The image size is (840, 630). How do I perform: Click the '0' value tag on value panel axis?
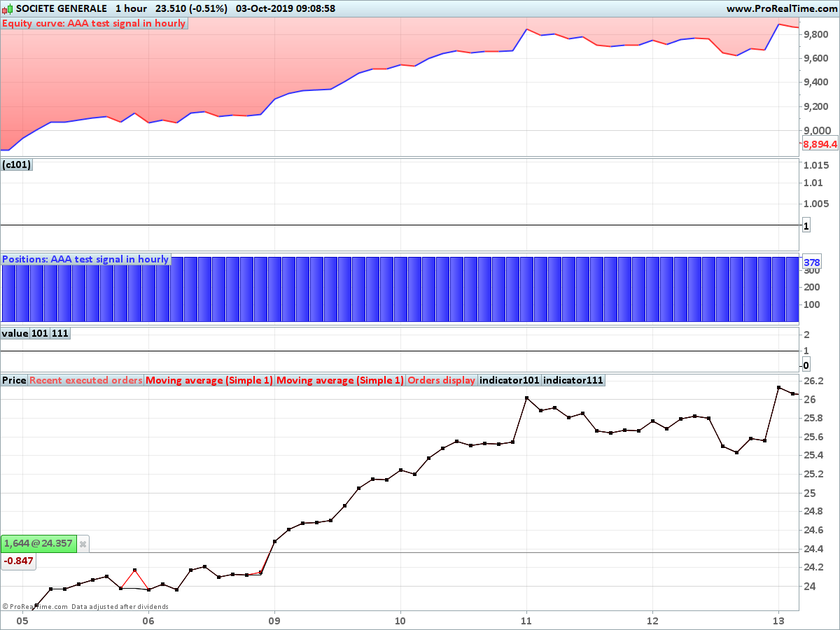806,365
